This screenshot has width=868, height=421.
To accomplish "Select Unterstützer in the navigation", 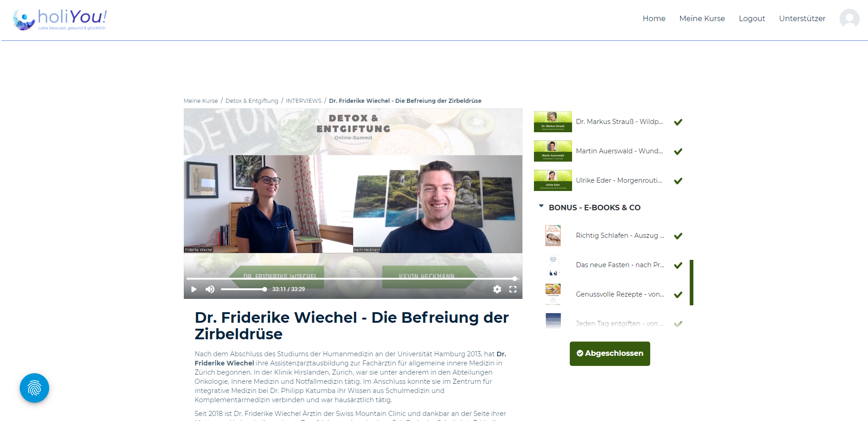I will 802,18.
